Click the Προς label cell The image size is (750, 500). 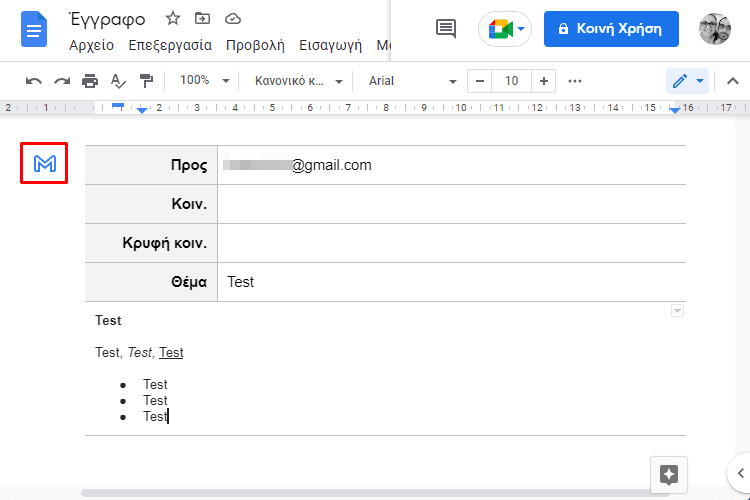tap(151, 165)
